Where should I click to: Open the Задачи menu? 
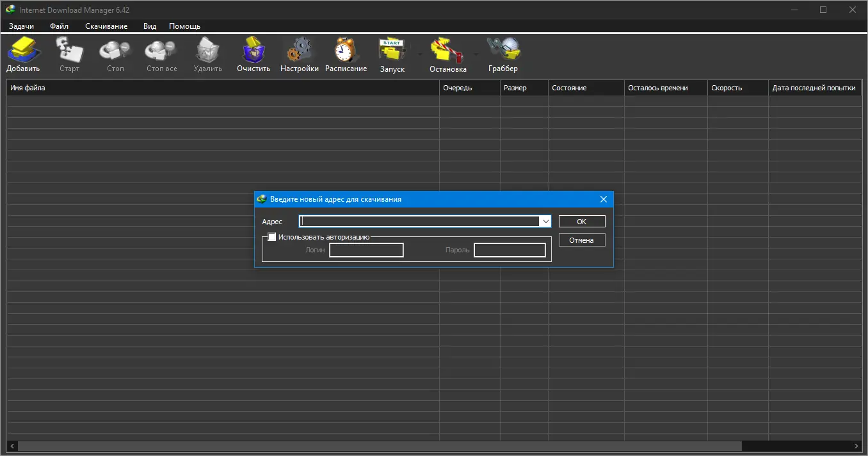tap(21, 26)
